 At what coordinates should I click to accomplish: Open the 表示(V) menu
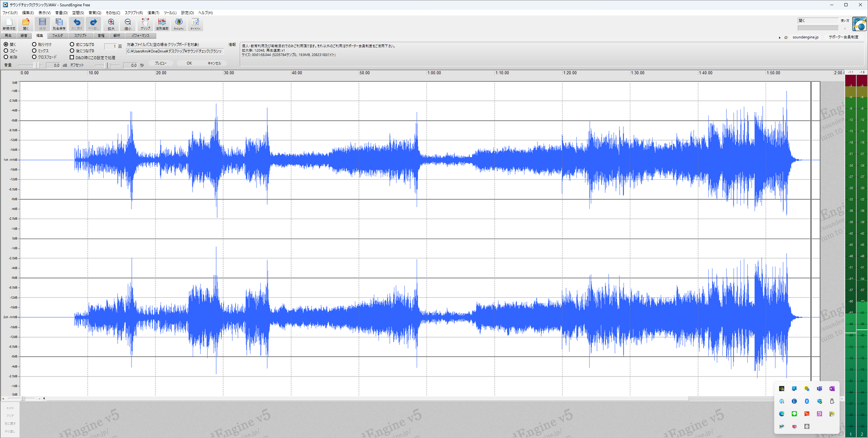point(45,13)
